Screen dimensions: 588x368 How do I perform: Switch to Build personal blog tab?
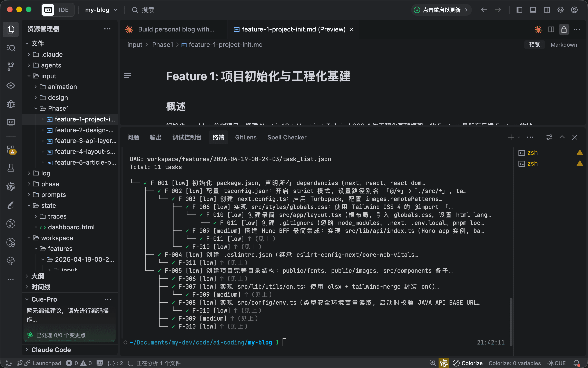coord(173,29)
